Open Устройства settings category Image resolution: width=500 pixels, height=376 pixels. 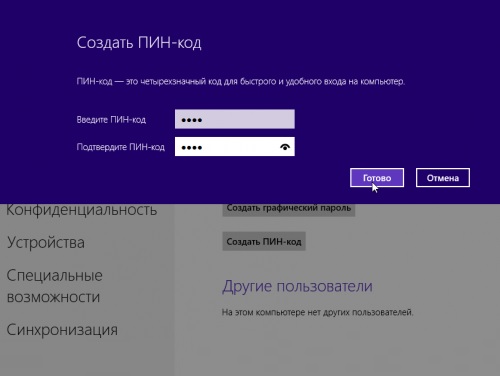46,242
